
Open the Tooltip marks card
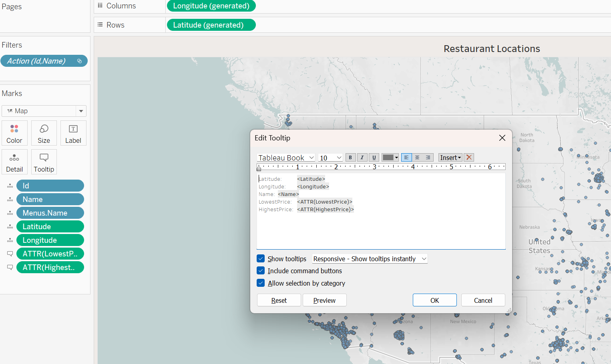(44, 162)
